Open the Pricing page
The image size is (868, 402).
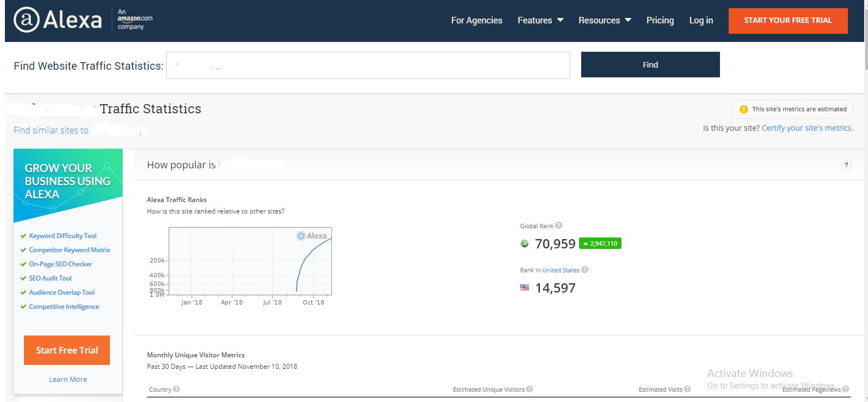(660, 20)
